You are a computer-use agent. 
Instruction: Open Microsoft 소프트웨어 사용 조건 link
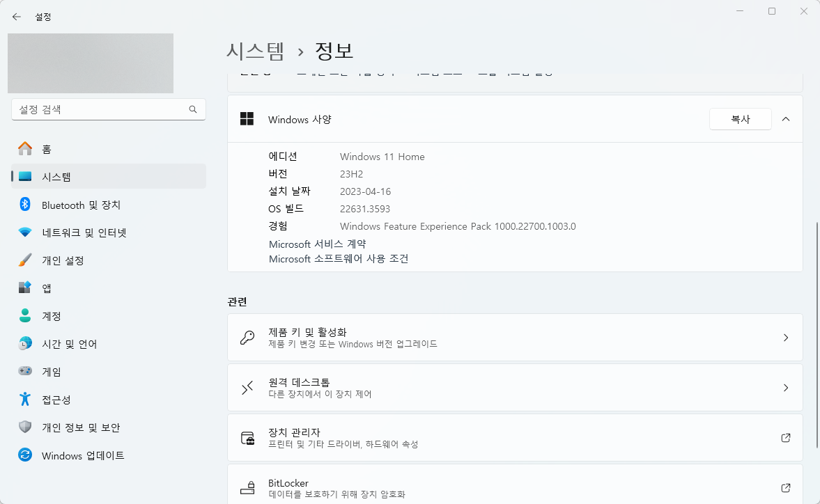(x=339, y=258)
